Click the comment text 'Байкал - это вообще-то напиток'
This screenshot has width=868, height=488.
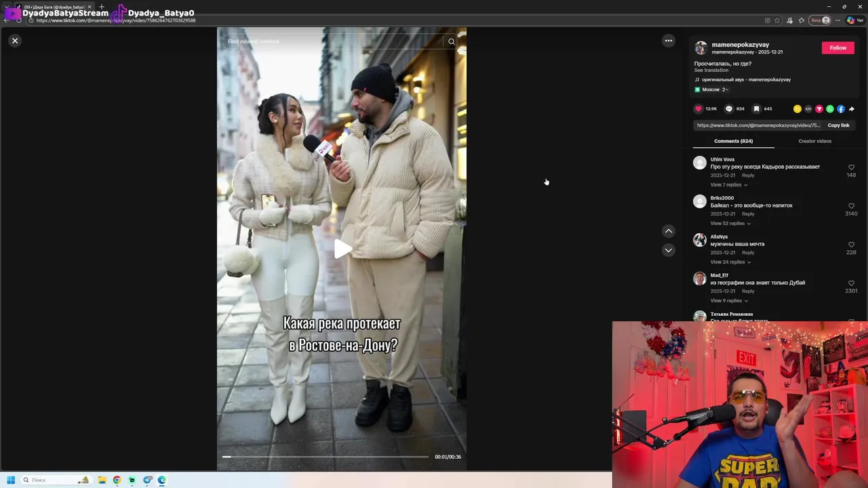[x=751, y=205]
